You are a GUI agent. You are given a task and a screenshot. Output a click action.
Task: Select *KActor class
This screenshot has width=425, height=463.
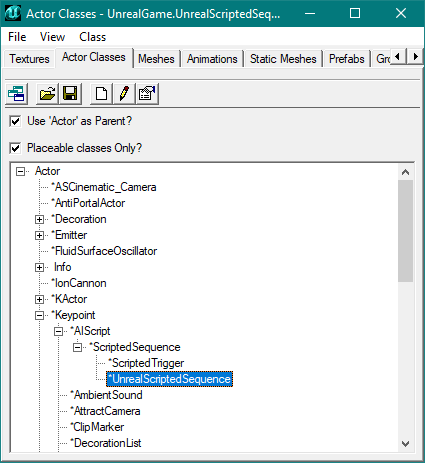(x=69, y=299)
